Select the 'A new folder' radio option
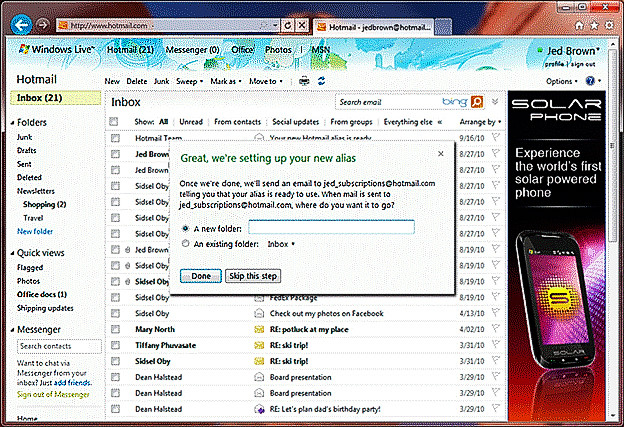Image resolution: width=624 pixels, height=427 pixels. coord(185,228)
